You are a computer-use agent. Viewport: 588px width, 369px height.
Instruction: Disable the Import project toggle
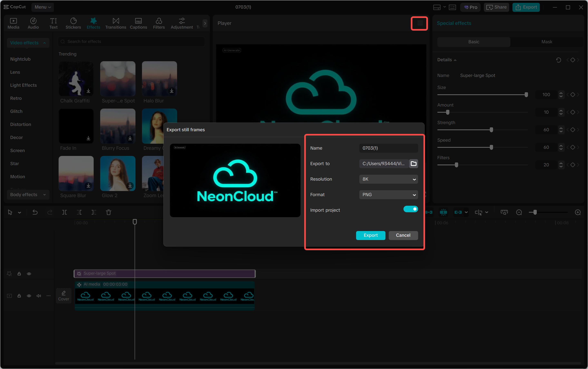click(411, 209)
